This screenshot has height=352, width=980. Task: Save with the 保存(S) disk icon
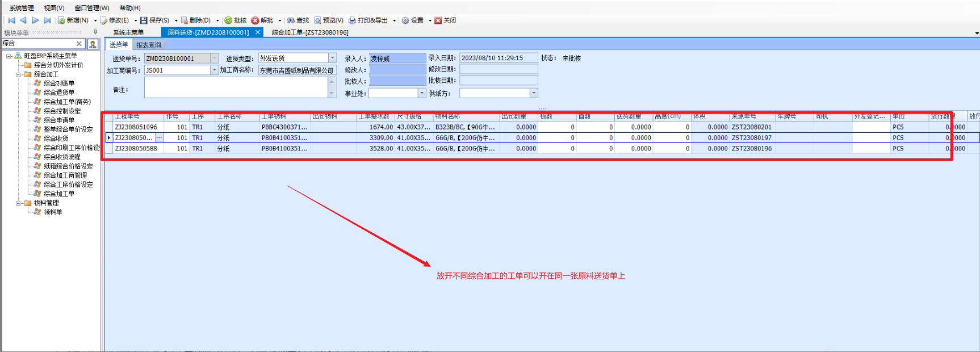pos(155,20)
